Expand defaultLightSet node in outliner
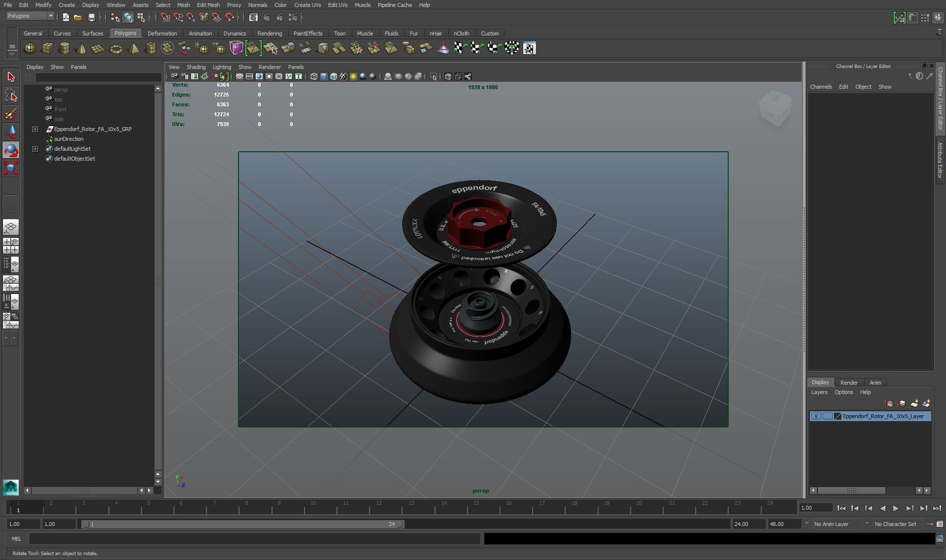The width and height of the screenshot is (946, 560). click(x=35, y=149)
